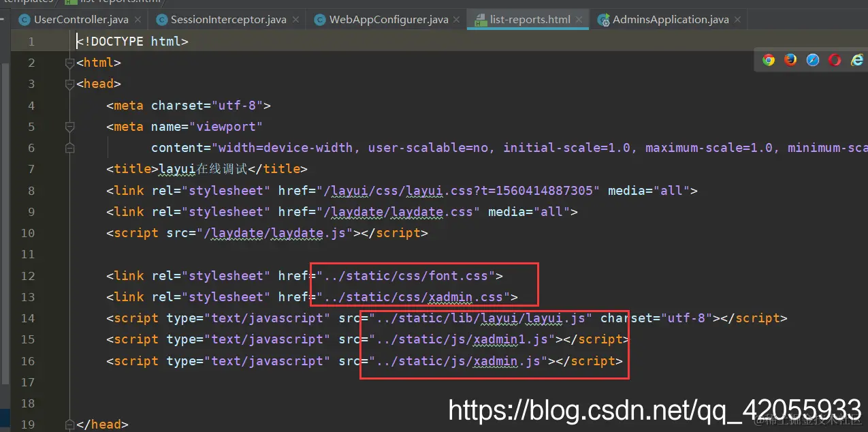Click media="all" on line 9
Viewport: 868px width, 432px height.
pos(529,212)
